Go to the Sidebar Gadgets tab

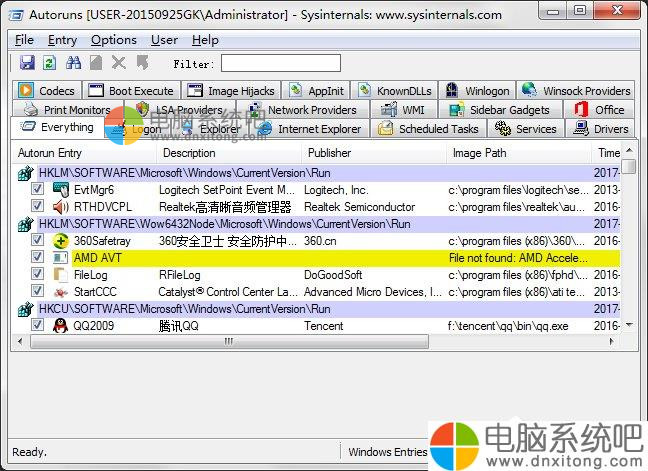500,110
